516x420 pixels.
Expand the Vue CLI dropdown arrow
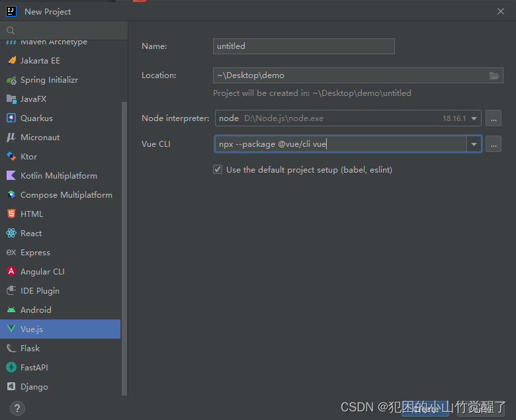(x=474, y=144)
